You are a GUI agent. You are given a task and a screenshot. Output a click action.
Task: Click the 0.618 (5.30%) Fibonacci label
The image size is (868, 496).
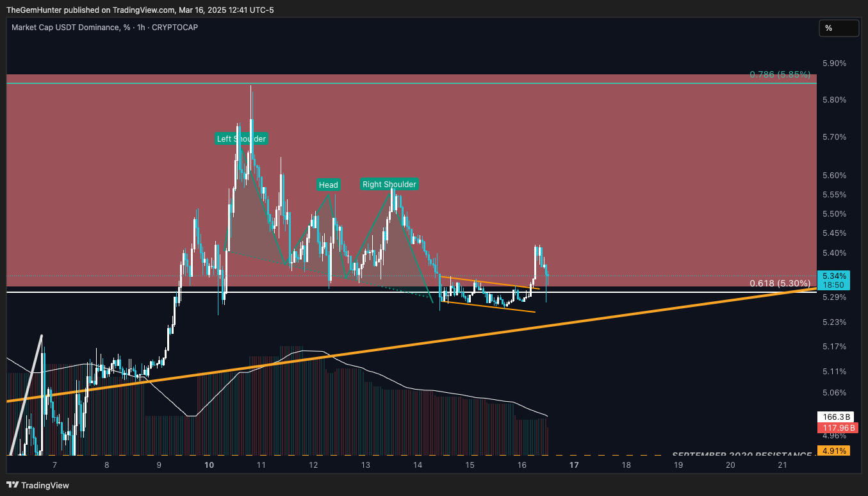click(x=780, y=283)
